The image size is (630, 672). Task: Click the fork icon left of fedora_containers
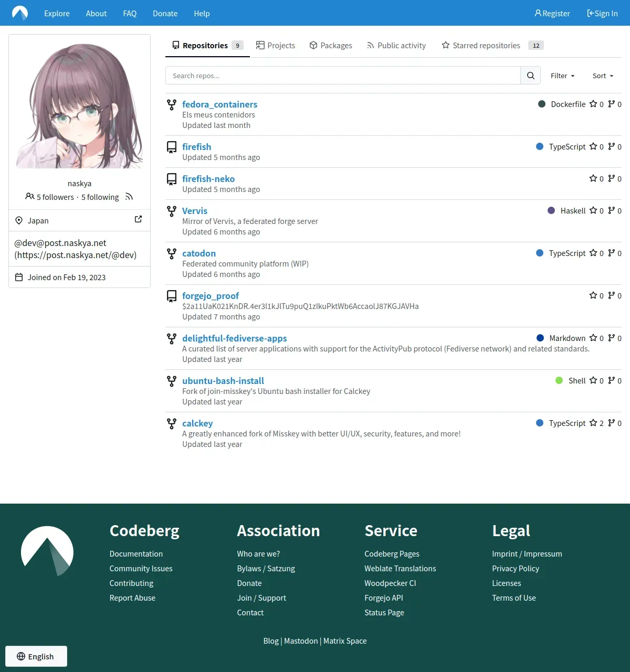172,105
